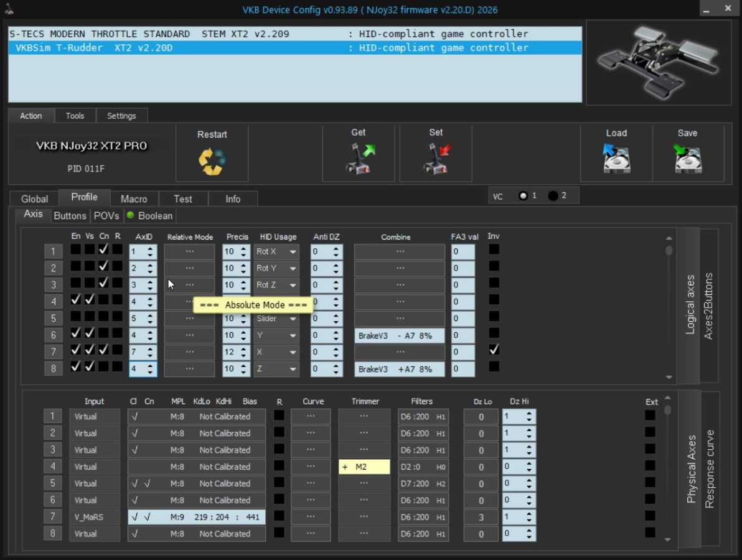This screenshot has height=560, width=742.
Task: Click the app icon in the title bar
Action: (9, 9)
